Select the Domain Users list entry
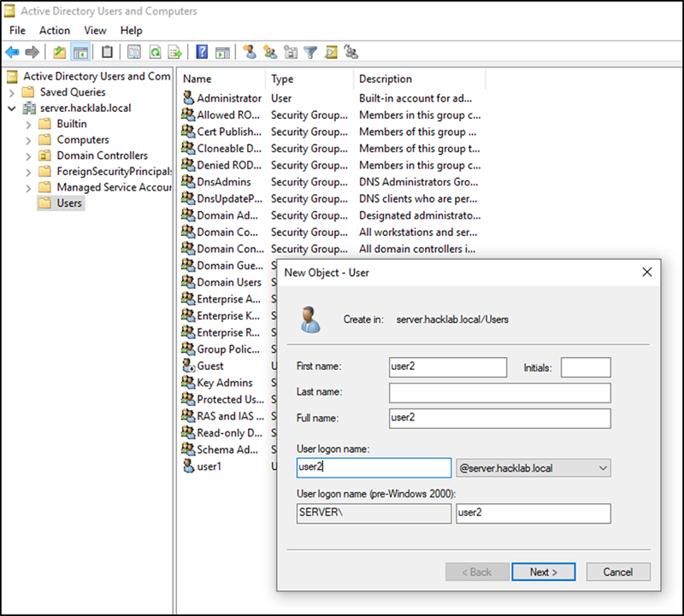 [x=228, y=282]
